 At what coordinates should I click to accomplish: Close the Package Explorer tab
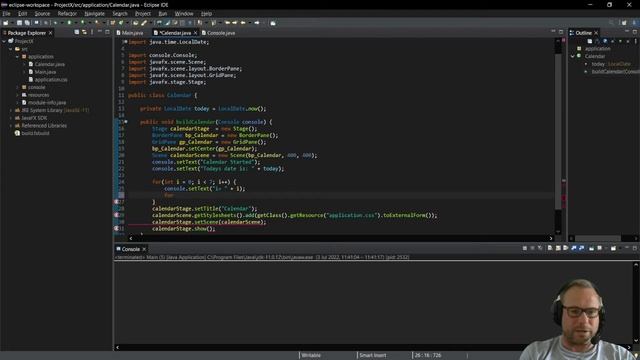(51, 33)
